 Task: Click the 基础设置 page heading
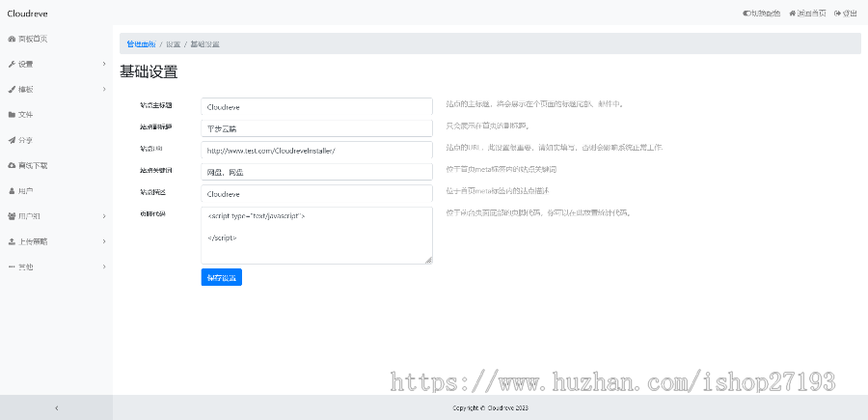tap(149, 72)
